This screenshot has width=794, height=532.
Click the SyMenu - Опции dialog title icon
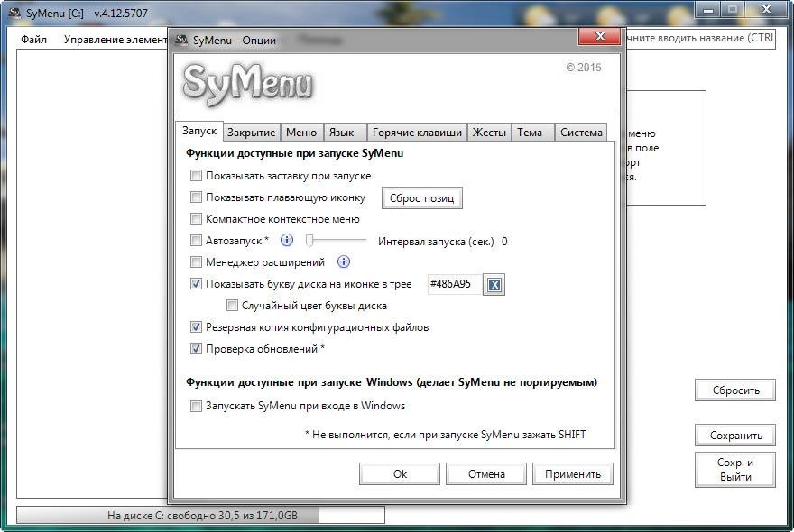tap(181, 40)
